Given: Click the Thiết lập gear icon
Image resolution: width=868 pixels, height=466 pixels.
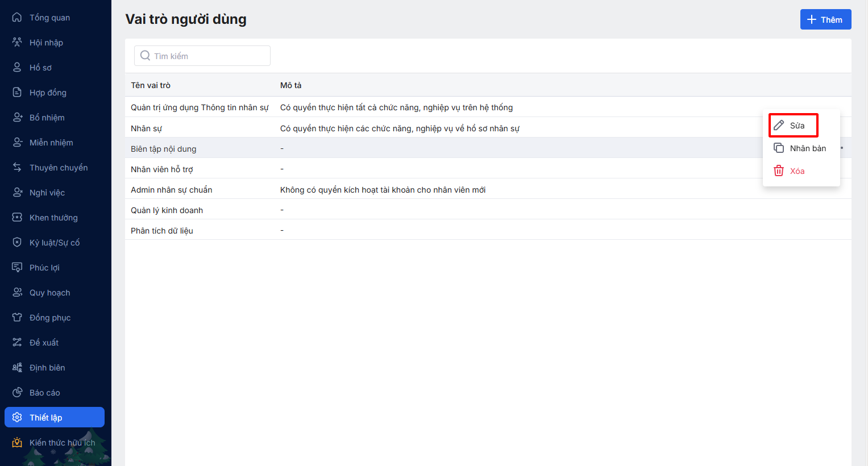Looking at the screenshot, I should click(17, 418).
